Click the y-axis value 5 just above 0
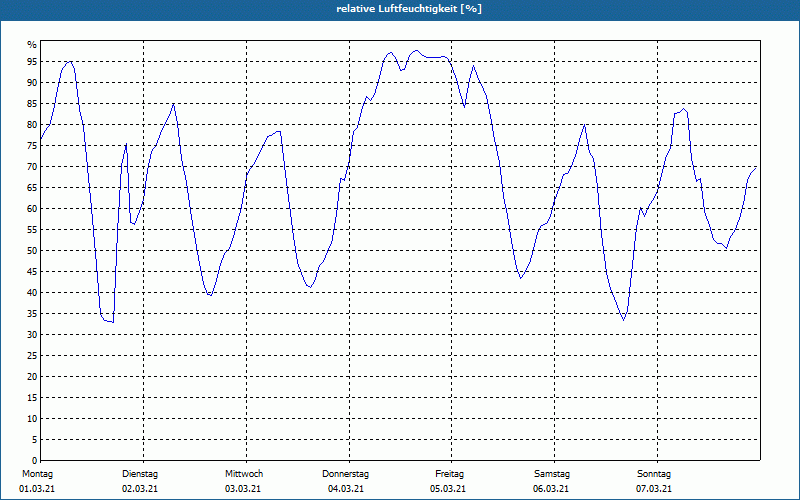800x500 pixels. (x=35, y=440)
